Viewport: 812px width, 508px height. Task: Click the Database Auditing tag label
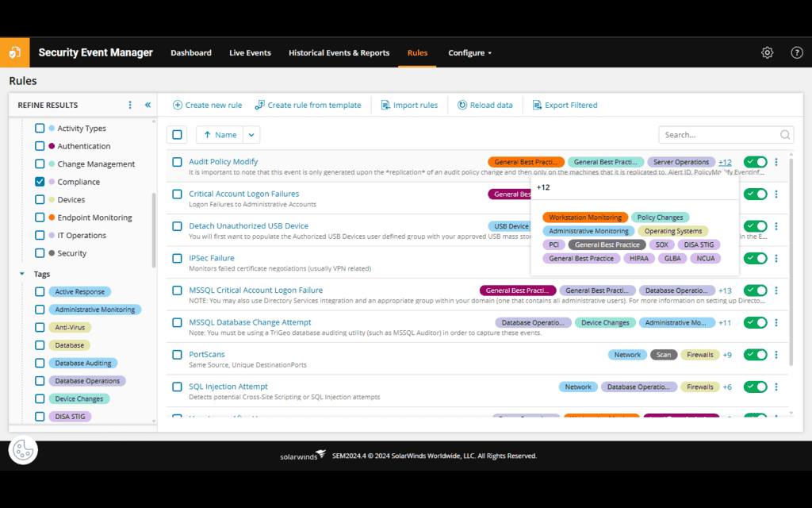click(83, 364)
